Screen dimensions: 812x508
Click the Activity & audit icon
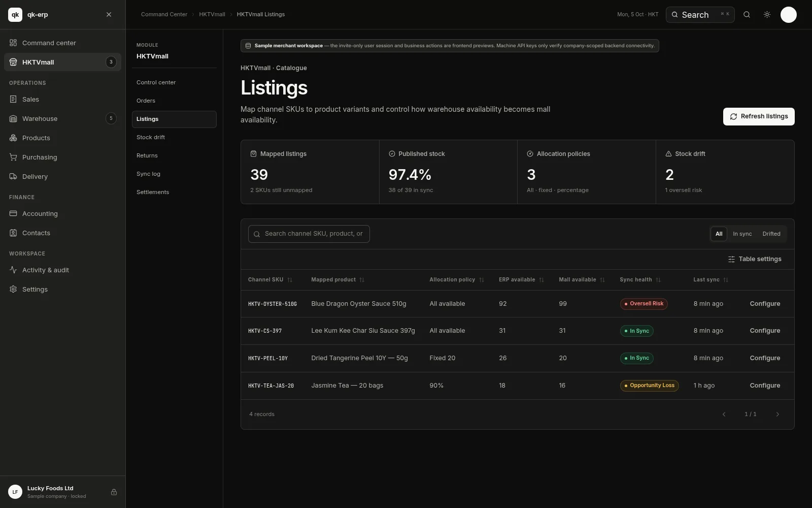[13, 270]
